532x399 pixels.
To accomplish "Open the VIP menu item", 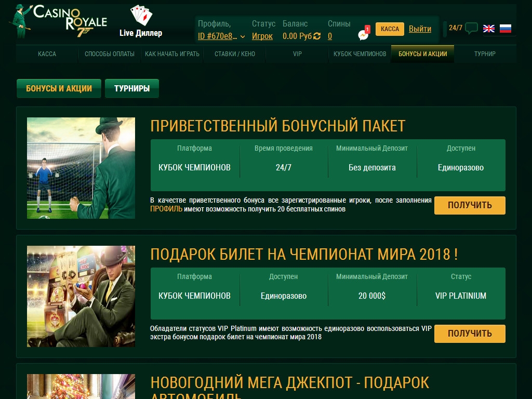I will 297,54.
